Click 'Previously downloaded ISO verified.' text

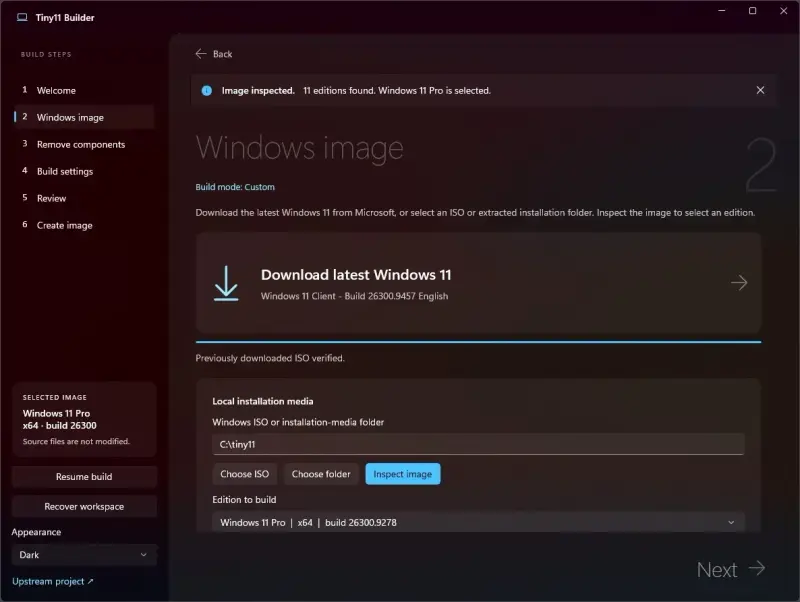click(270, 358)
